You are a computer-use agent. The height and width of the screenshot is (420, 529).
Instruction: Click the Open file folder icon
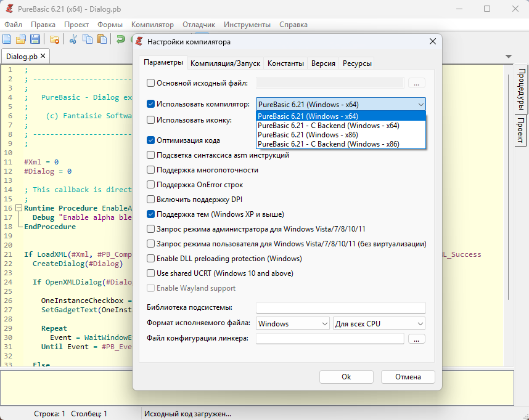(21, 39)
